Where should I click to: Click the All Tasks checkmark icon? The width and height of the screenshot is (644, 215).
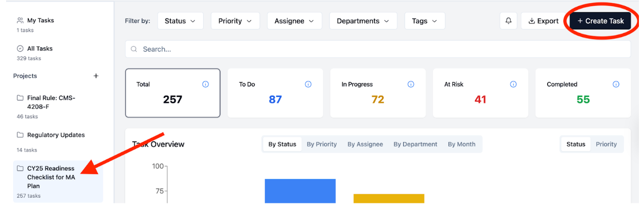click(20, 49)
